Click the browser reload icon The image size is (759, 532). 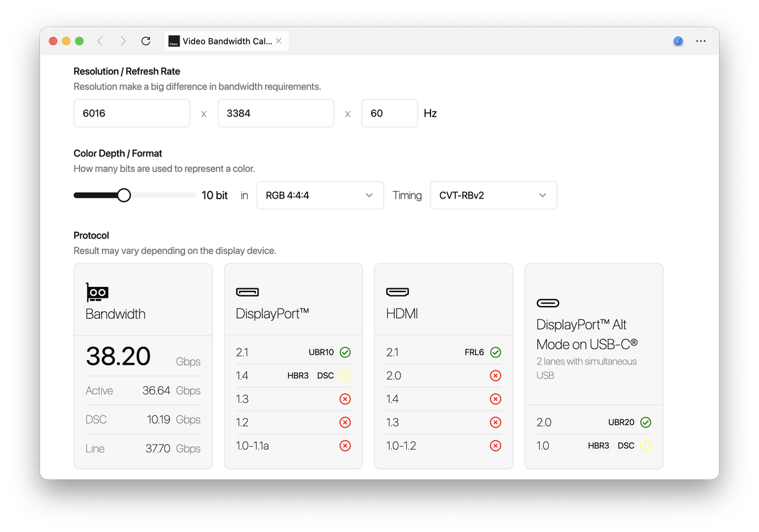[146, 41]
